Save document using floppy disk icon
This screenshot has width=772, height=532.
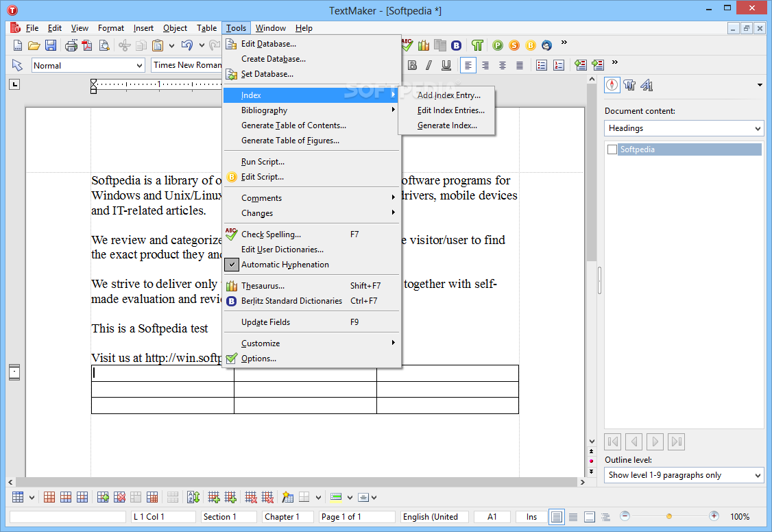click(x=51, y=46)
